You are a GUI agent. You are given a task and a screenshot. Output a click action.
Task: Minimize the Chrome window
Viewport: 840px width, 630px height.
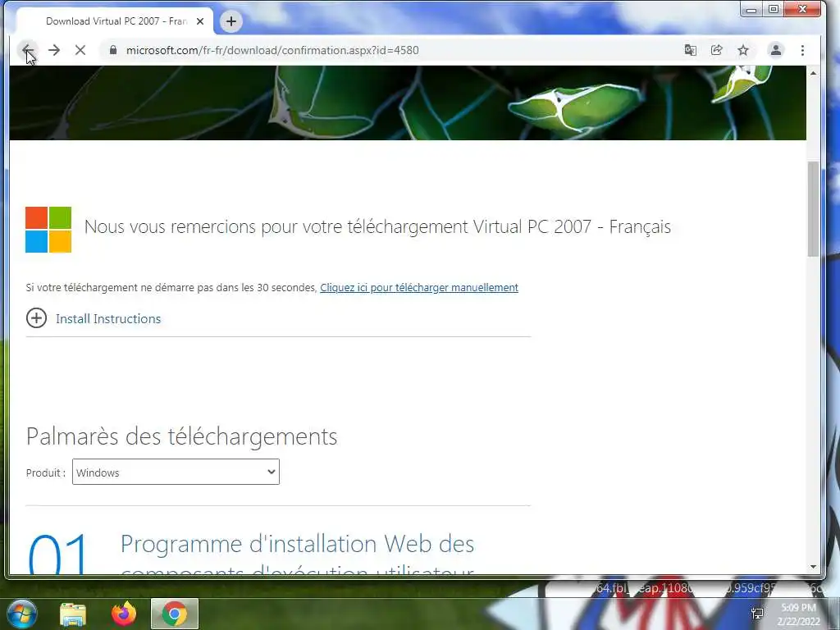coord(751,9)
